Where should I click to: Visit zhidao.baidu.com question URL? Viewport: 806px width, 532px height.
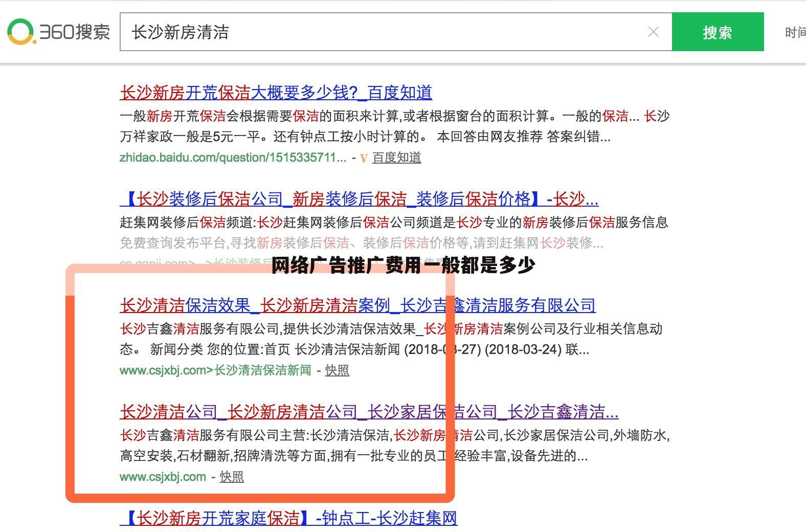click(x=233, y=158)
